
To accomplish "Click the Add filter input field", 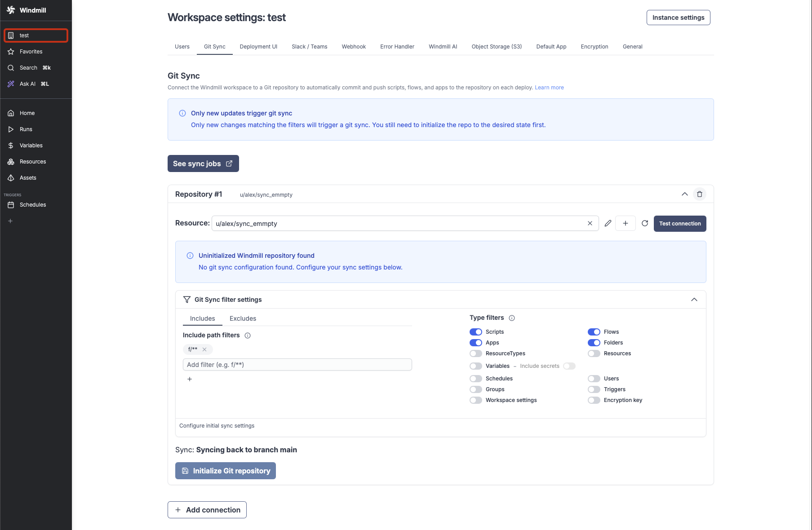I will click(x=297, y=364).
